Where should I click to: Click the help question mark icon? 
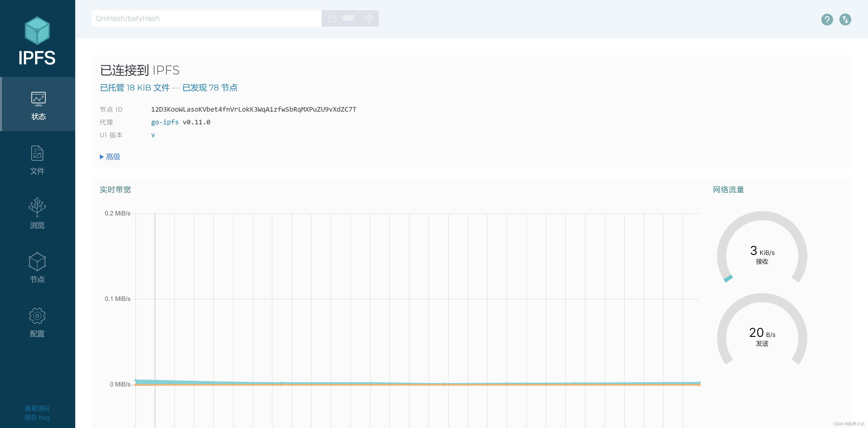point(827,20)
